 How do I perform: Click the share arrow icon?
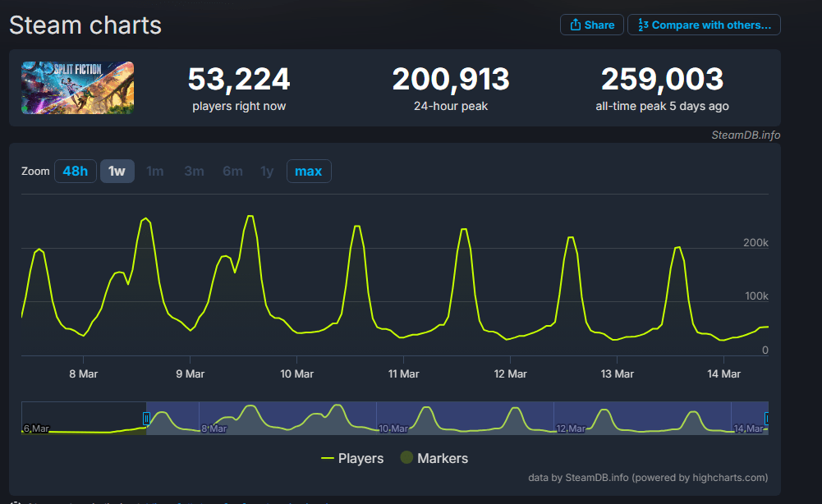576,25
